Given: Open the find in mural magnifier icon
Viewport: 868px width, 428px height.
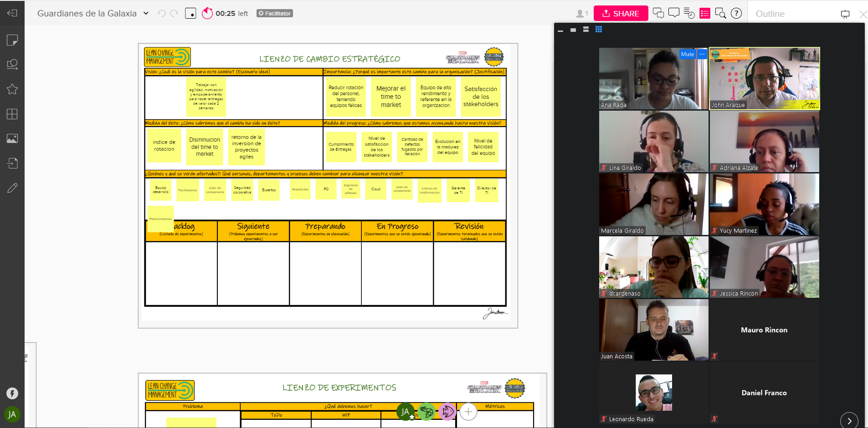Looking at the screenshot, I should tap(720, 13).
